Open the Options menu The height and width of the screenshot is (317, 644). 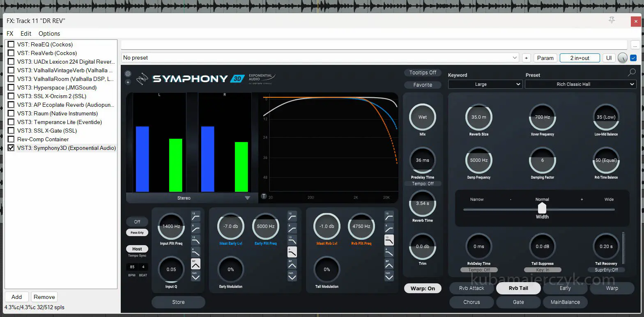pyautogui.click(x=49, y=34)
